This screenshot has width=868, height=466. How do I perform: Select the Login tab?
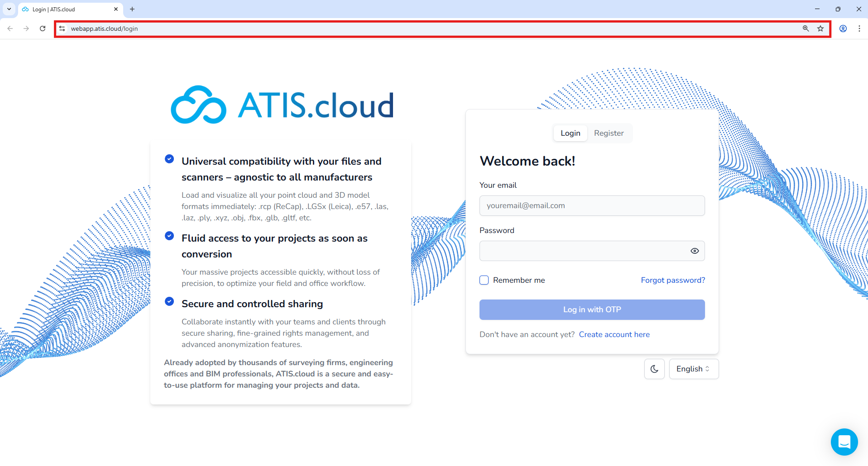(x=570, y=133)
